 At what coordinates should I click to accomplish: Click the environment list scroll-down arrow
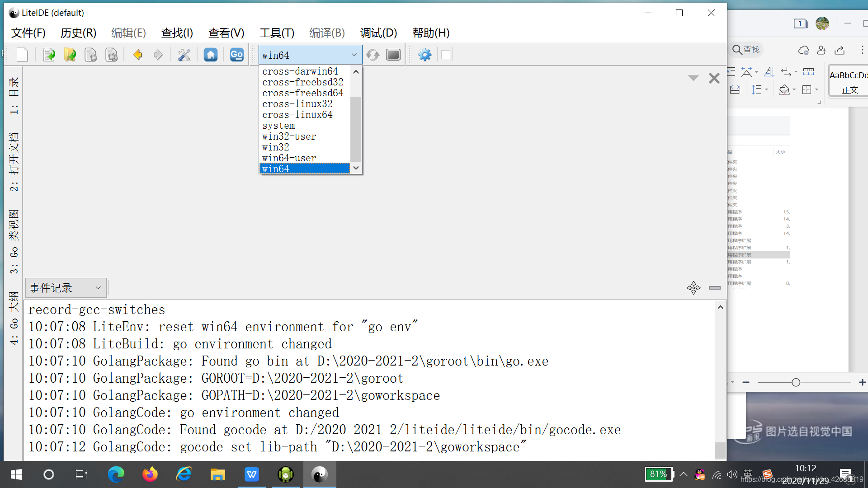coord(356,168)
